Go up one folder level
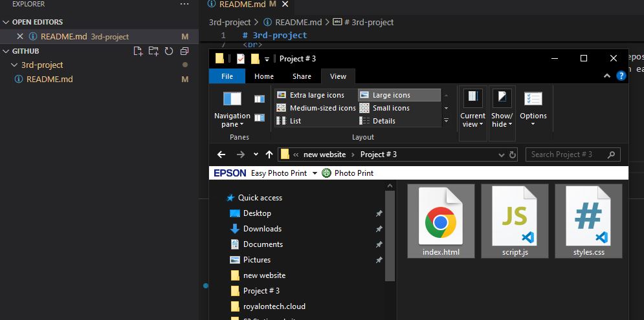 pos(269,155)
